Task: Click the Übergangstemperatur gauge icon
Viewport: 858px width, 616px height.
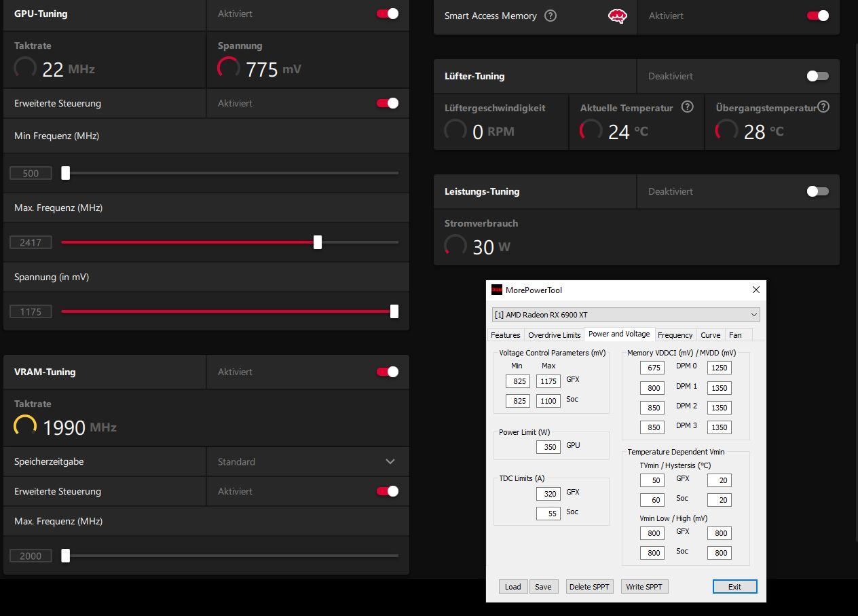Action: click(x=727, y=130)
